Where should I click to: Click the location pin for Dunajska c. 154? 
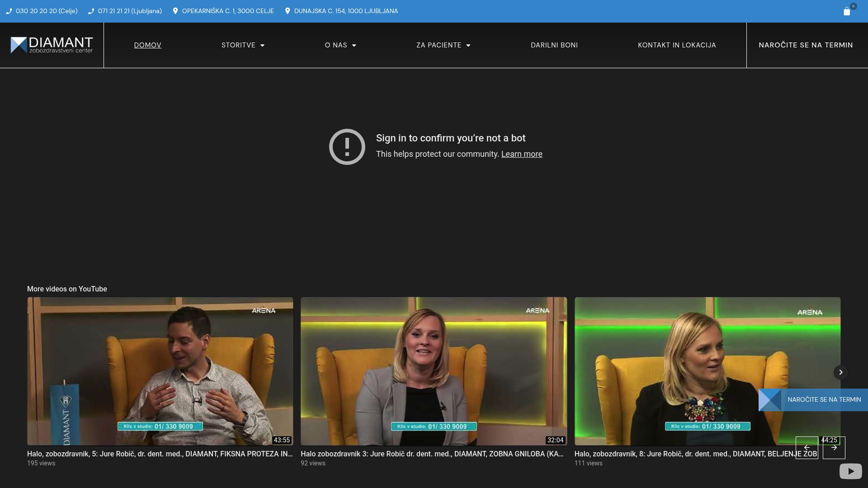click(x=288, y=11)
